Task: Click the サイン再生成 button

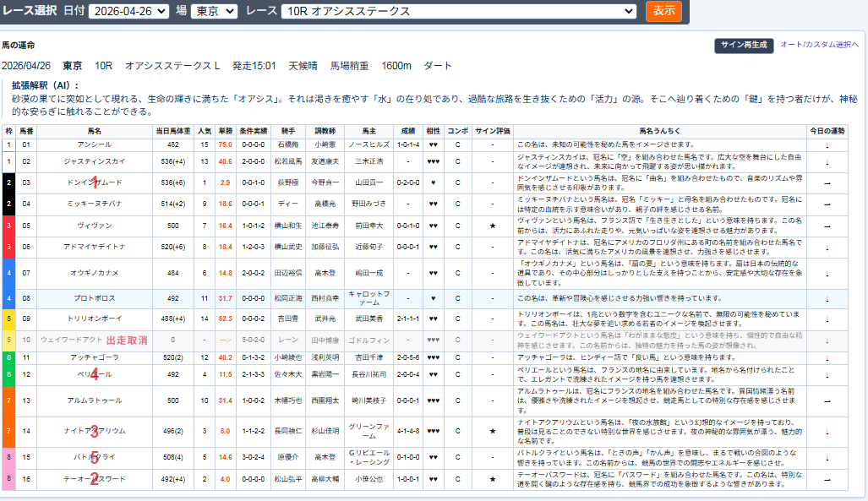Action: point(744,45)
